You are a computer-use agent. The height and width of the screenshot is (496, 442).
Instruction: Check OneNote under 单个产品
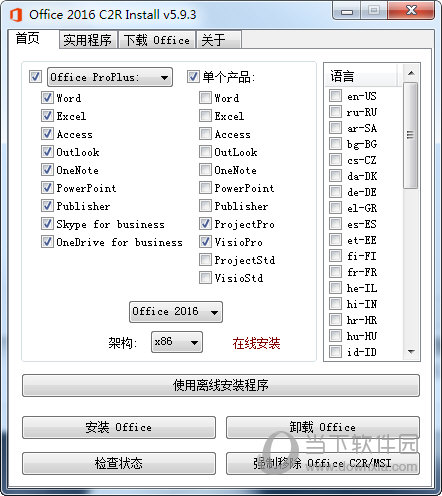(205, 169)
